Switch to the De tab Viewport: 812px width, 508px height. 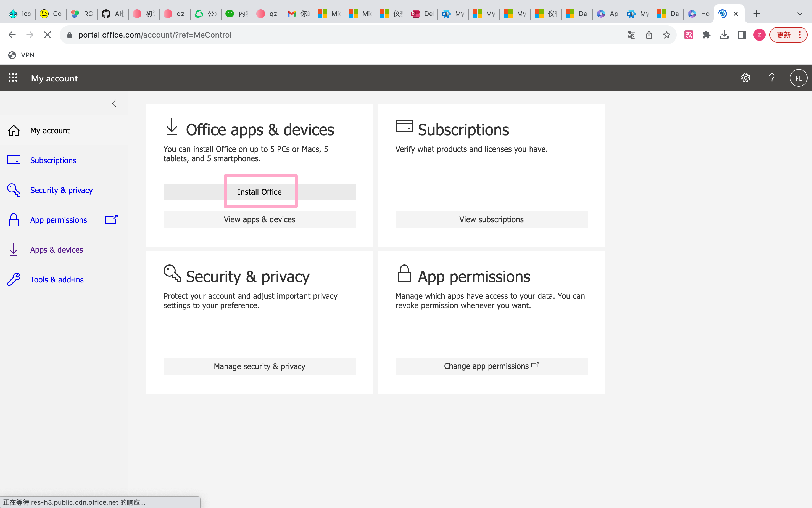[422, 14]
